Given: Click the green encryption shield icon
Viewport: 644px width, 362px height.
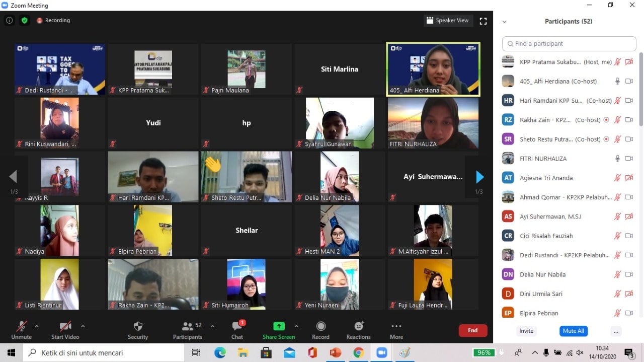Looking at the screenshot, I should click(x=24, y=21).
